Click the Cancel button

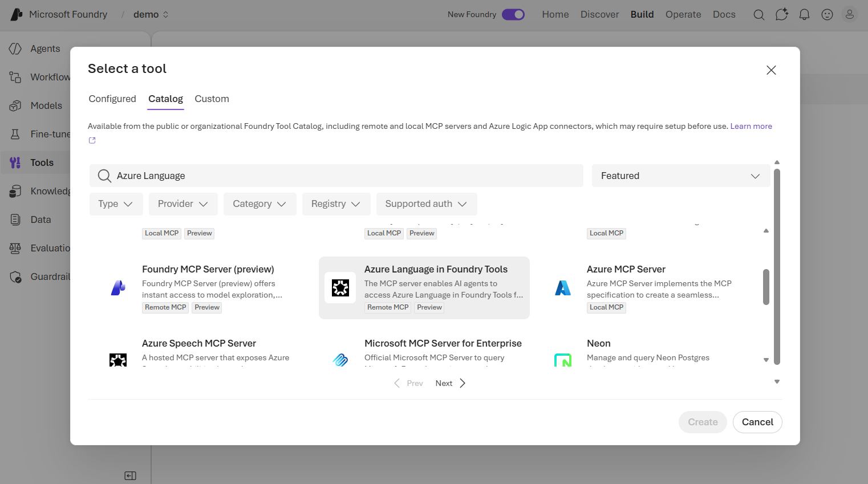(757, 422)
